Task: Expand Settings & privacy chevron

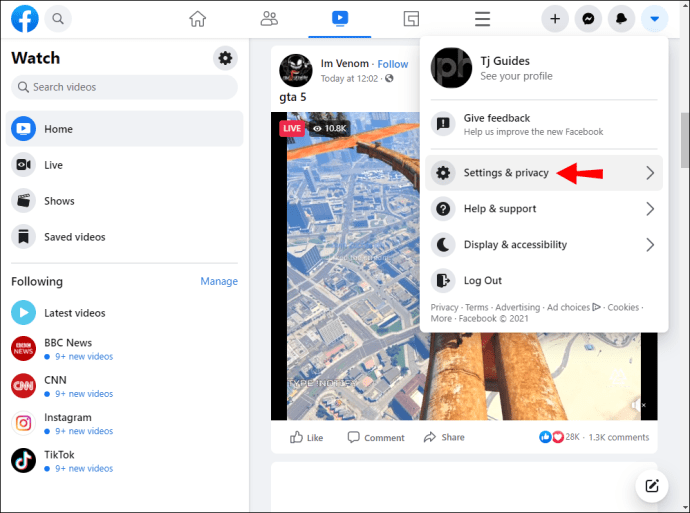Action: coord(650,173)
